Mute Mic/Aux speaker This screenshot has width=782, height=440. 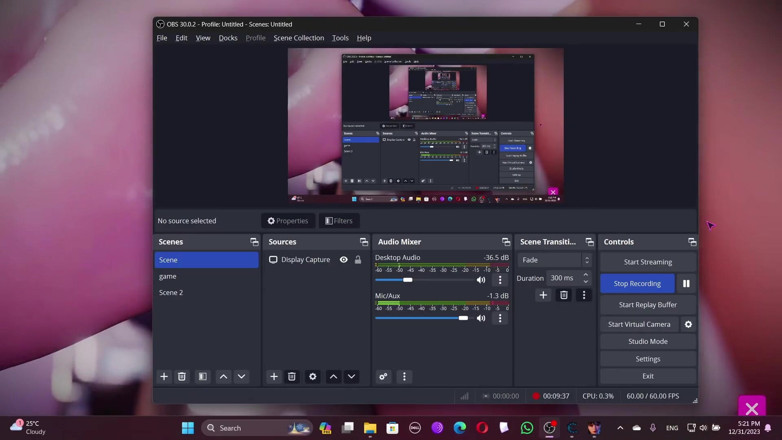coord(481,318)
